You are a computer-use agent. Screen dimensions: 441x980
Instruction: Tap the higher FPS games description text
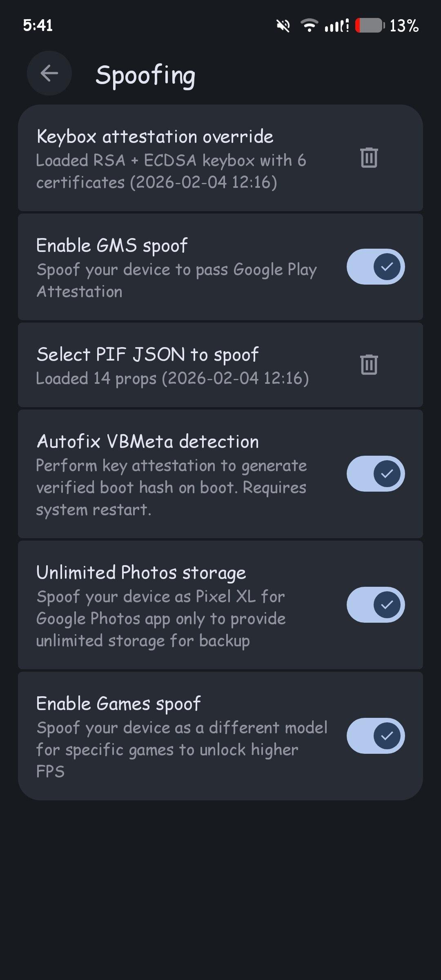tap(181, 749)
